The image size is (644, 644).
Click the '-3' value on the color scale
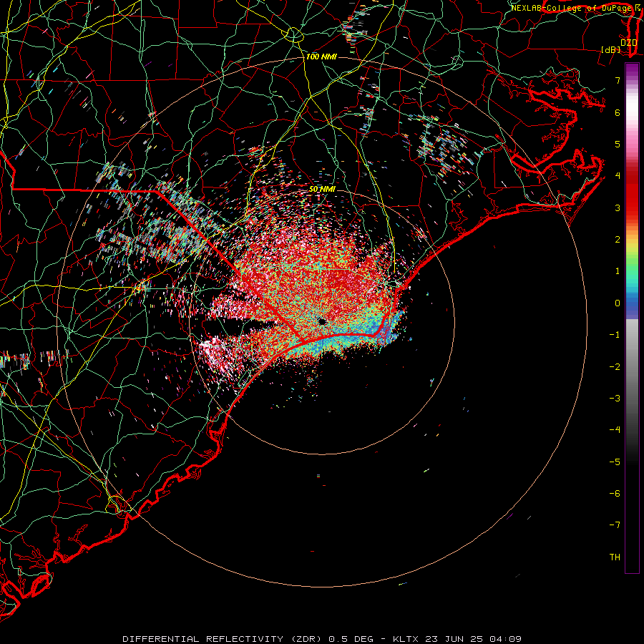615,399
